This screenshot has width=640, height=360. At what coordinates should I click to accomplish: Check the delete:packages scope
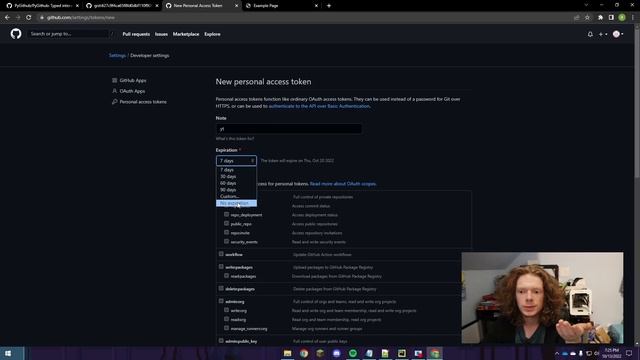pos(221,288)
